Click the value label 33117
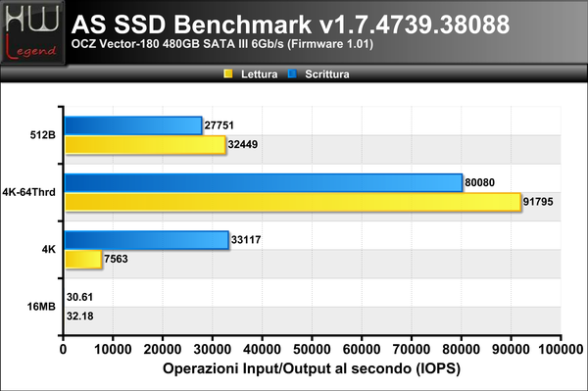588x391 pixels. tap(246, 239)
